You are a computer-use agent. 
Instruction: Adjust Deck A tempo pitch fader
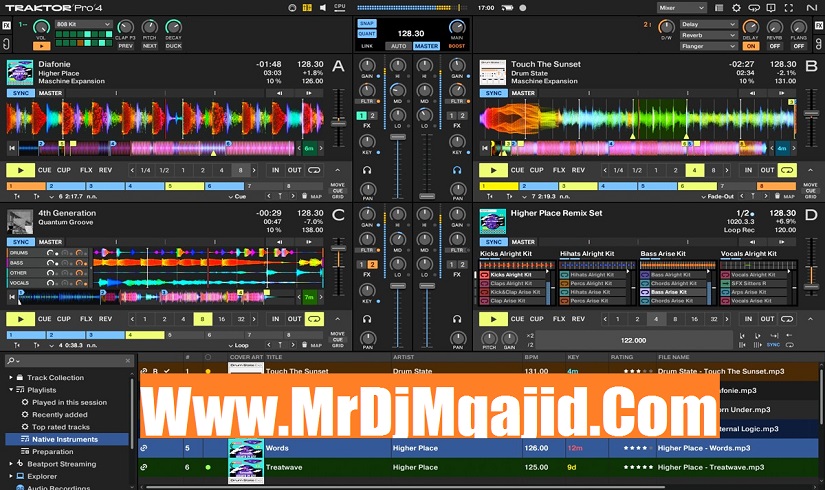(338, 123)
